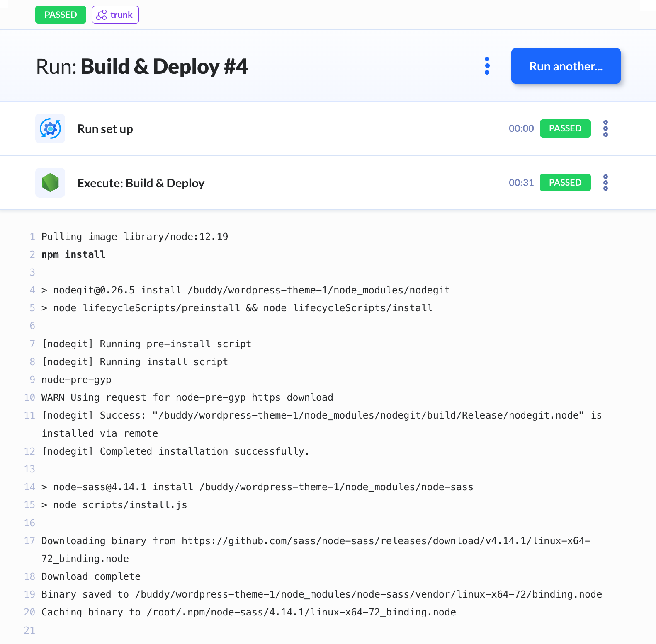
Task: Click the node-sass@4.14.1 install log line
Action: click(257, 487)
